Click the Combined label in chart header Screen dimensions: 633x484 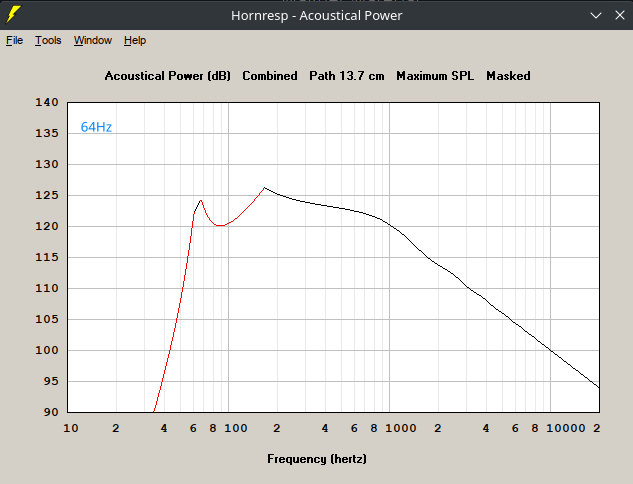tap(270, 76)
